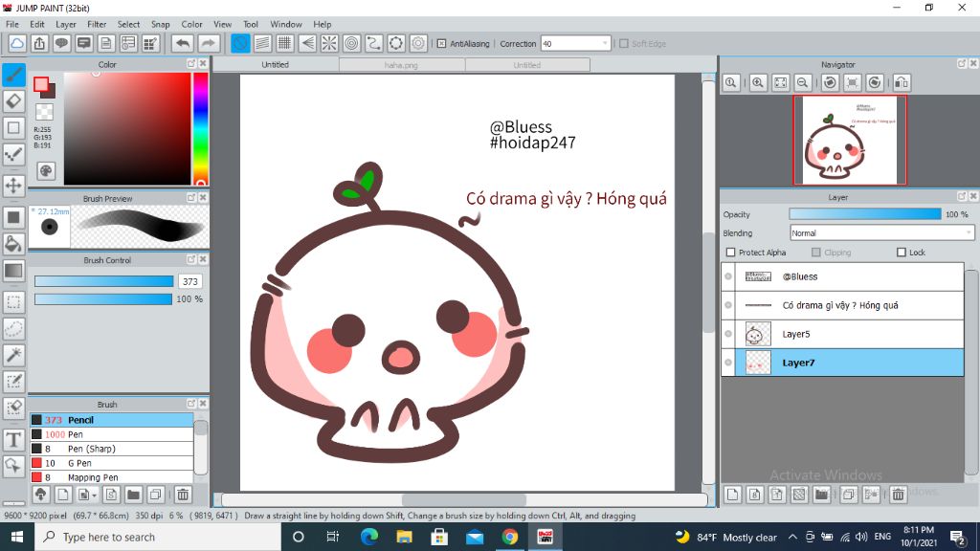Delete brush using the Brush panel trash icon
Screen dimensions: 980x551
183,495
